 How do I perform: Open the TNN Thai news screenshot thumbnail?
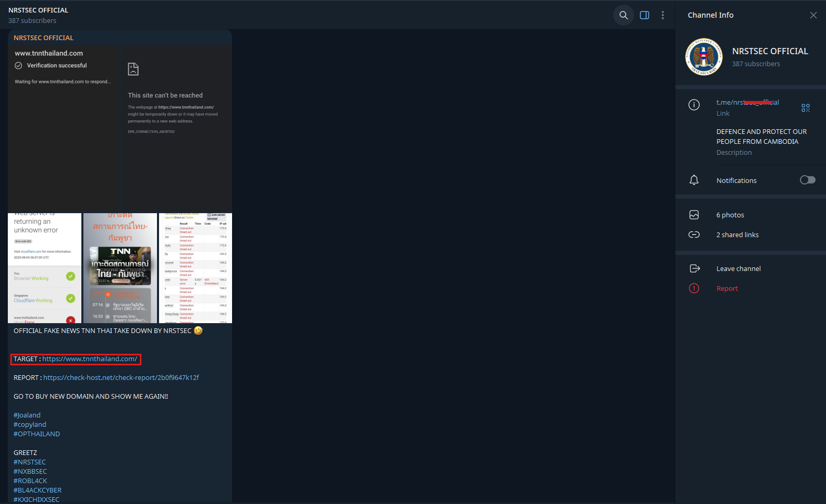coord(120,268)
